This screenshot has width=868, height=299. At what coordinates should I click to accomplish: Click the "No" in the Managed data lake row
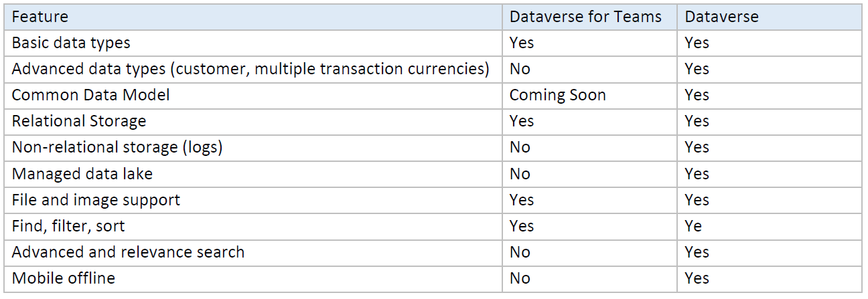click(x=520, y=174)
